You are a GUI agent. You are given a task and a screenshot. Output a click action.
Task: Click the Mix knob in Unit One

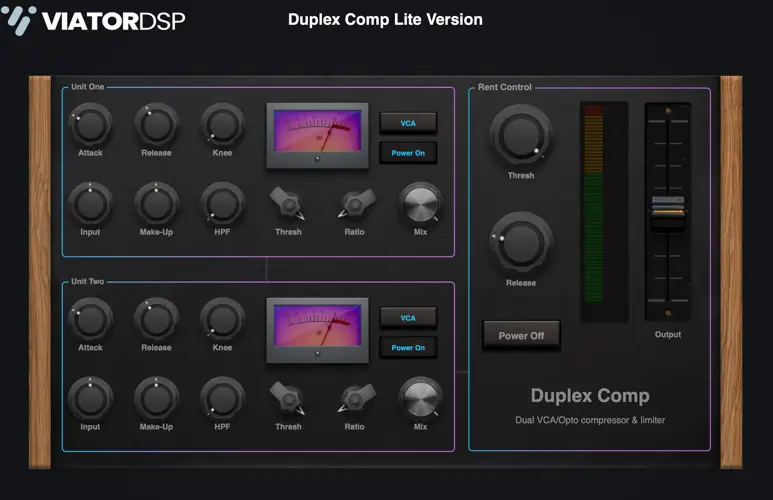(420, 204)
